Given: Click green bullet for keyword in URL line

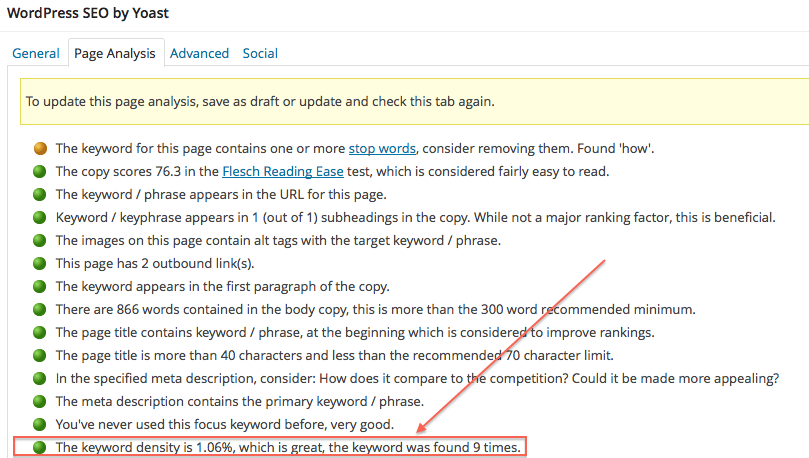Looking at the screenshot, I should pyautogui.click(x=40, y=194).
